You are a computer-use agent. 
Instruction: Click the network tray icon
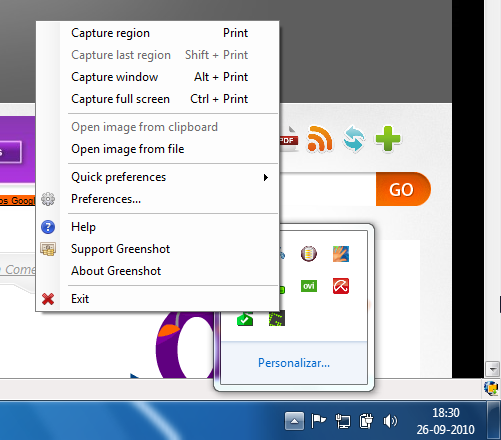[x=342, y=421]
